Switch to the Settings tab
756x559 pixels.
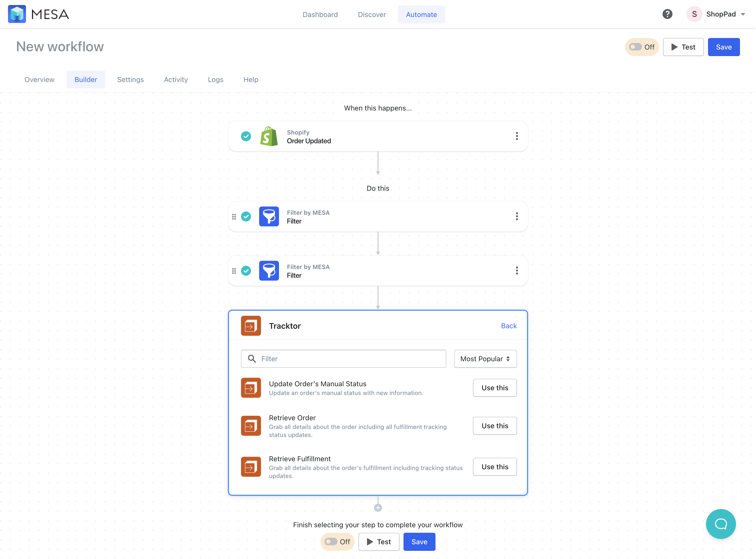point(130,79)
